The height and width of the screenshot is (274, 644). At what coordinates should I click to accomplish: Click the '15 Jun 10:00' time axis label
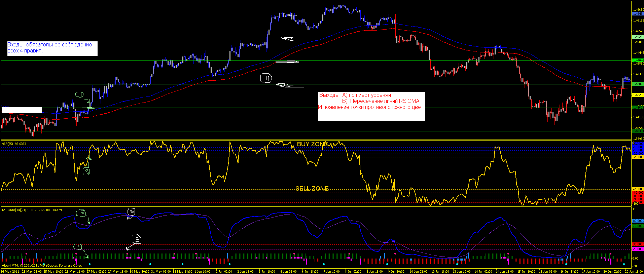pos(526,271)
